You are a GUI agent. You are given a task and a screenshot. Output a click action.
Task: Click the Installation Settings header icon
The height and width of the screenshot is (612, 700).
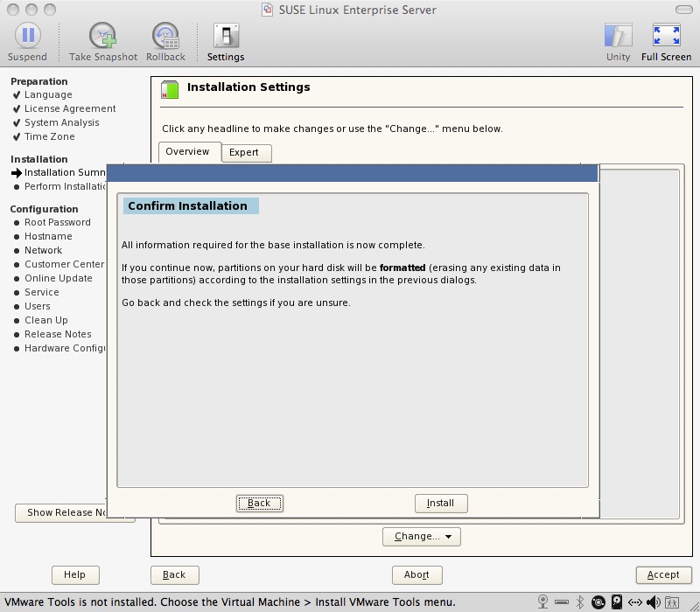click(170, 89)
